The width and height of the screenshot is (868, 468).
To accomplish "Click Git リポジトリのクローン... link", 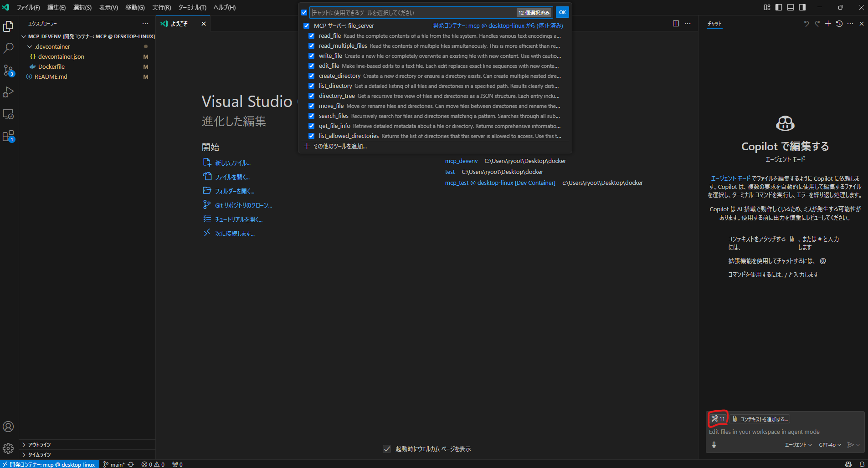I will pos(243,205).
